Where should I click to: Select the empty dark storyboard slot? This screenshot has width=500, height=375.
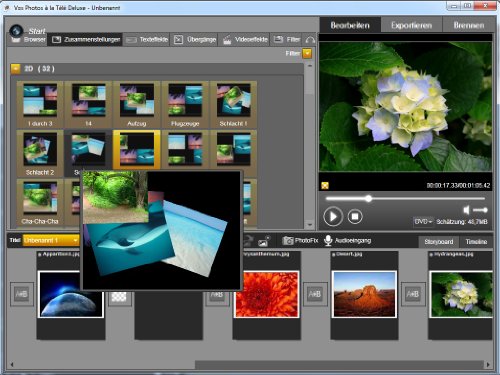pos(169,315)
